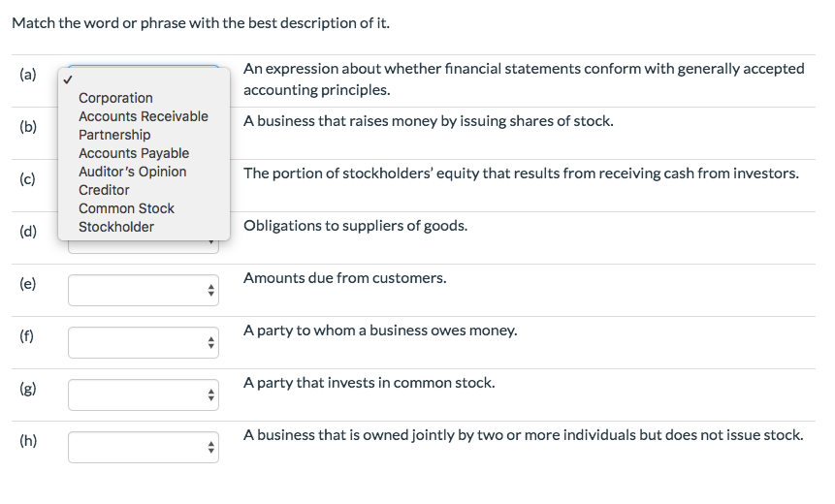This screenshot has width=835, height=504.
Task: Click the 'Amounts due from customers' description
Action: coord(344,278)
